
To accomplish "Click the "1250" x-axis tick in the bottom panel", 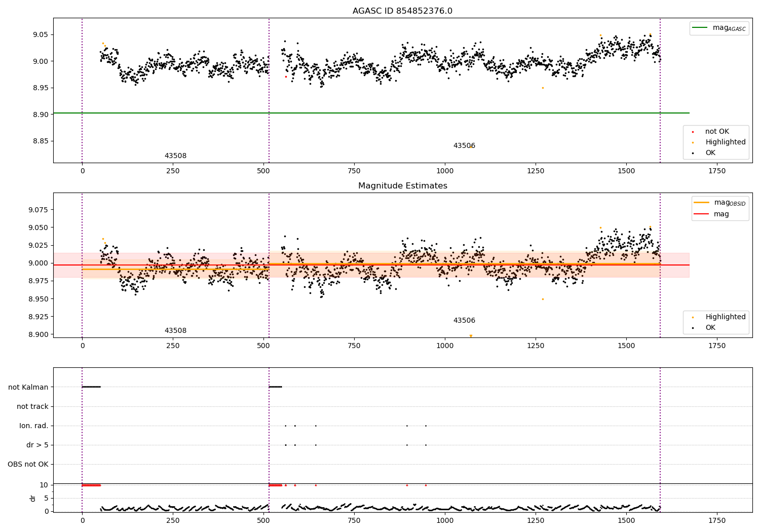I will pos(536,521).
